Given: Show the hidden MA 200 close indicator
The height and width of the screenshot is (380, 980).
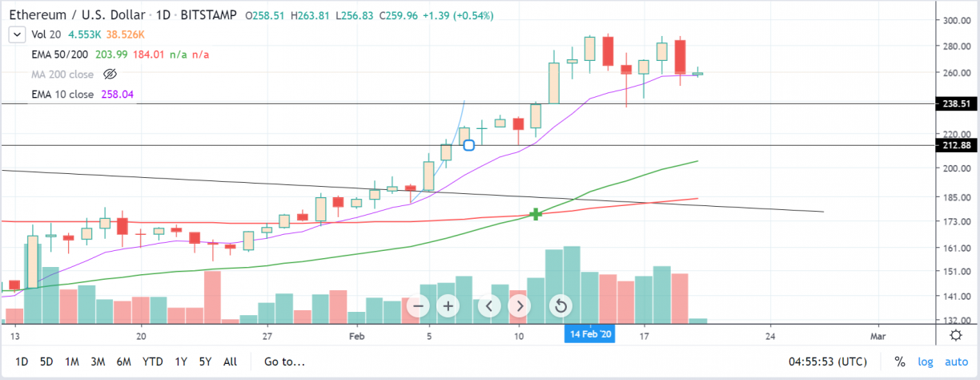Looking at the screenshot, I should point(111,74).
